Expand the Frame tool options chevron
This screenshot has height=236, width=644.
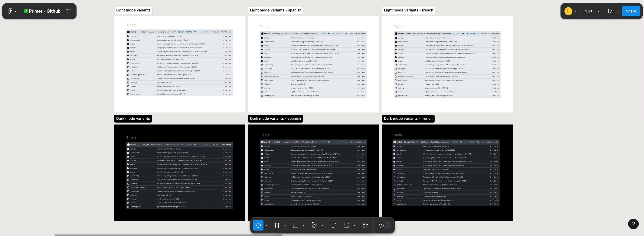[x=285, y=225]
